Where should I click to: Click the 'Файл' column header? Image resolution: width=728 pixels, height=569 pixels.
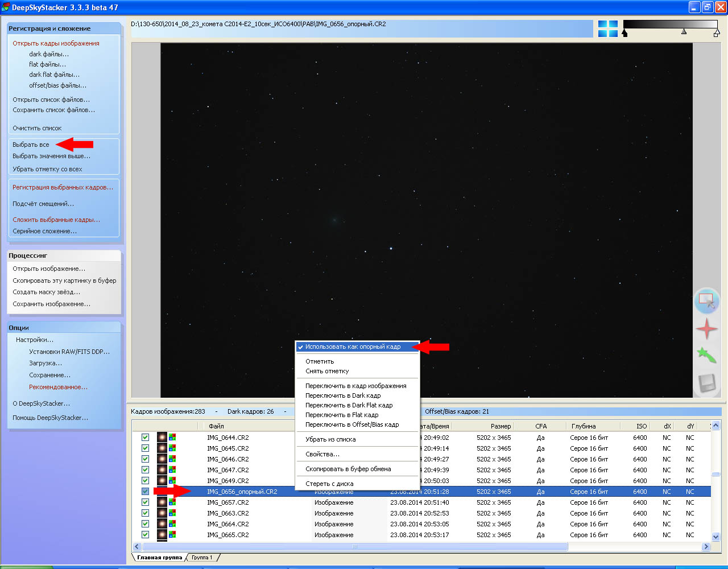click(216, 426)
